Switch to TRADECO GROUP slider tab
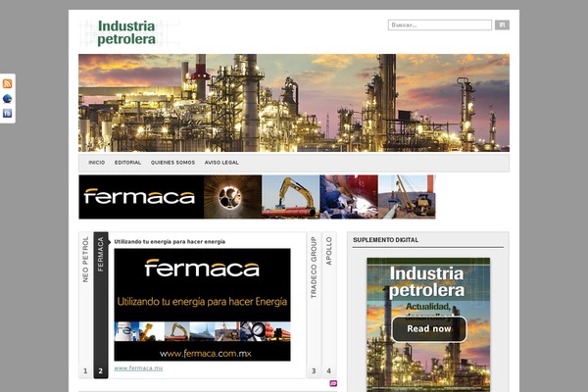 [x=314, y=305]
